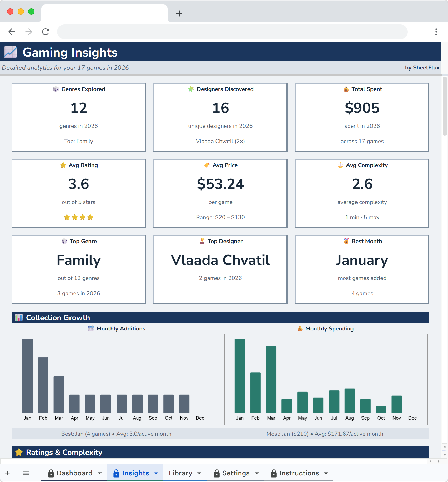Click the star icon on Avg Rating card
Screen dimensions: 448x482
pyautogui.click(x=63, y=165)
